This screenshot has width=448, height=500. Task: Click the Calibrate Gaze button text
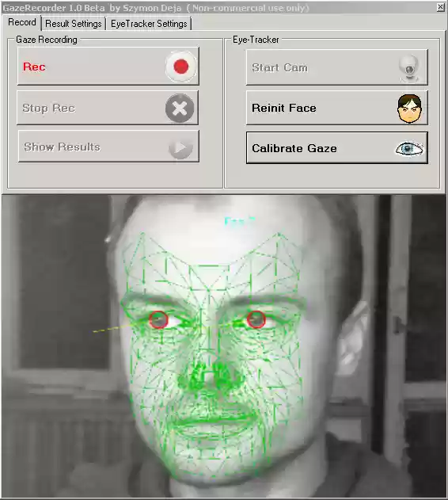[294, 148]
